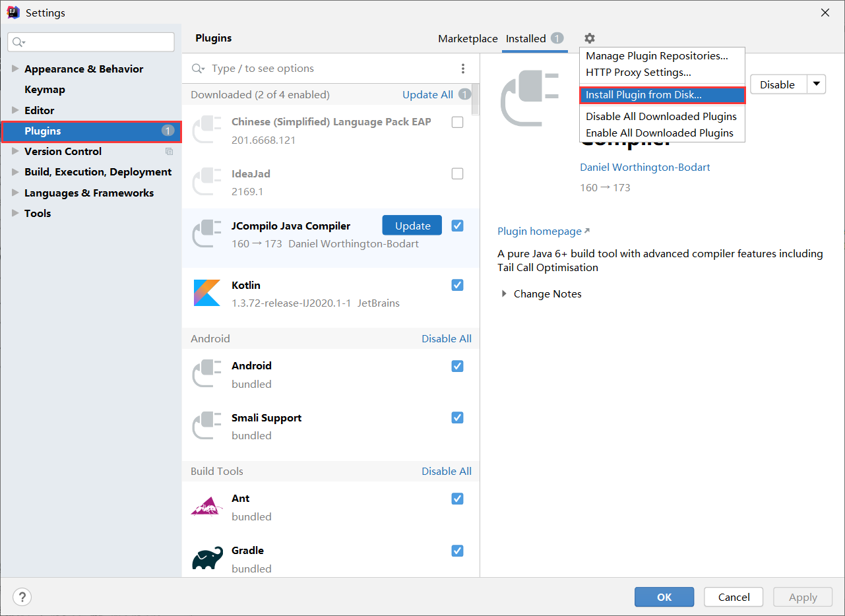Image resolution: width=845 pixels, height=616 pixels.
Task: Uncheck the Kotlin plugin checkbox
Action: [457, 285]
